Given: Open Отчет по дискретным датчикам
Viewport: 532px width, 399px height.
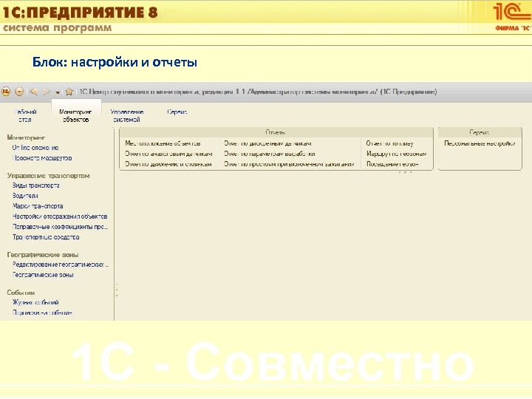Looking at the screenshot, I should (267, 143).
